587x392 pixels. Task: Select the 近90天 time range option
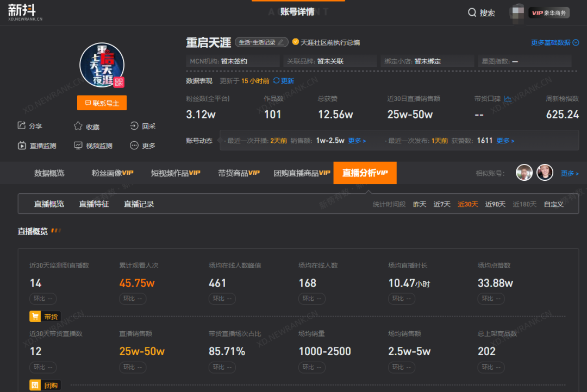(495, 205)
